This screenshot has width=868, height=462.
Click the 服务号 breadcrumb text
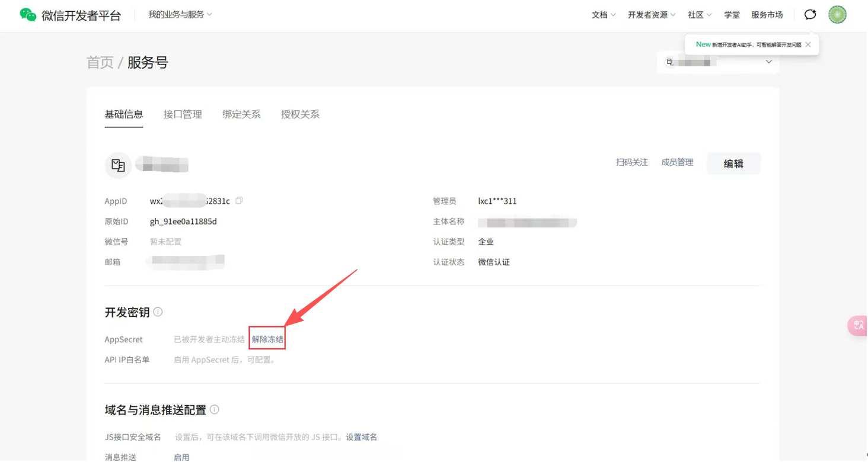pyautogui.click(x=148, y=62)
